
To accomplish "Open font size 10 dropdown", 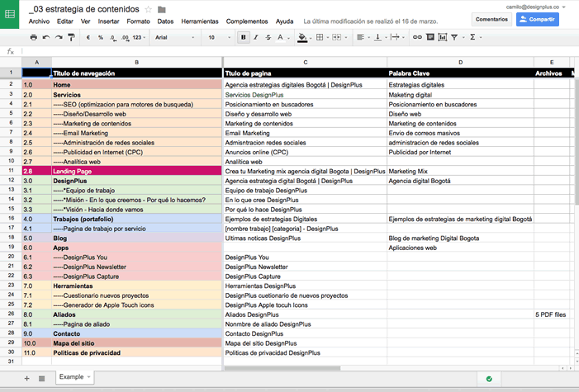I will [x=219, y=37].
